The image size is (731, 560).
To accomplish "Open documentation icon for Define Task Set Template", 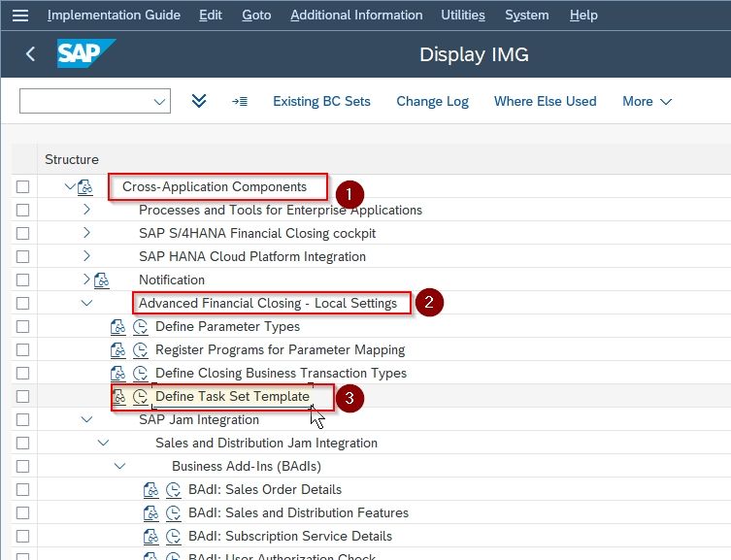I will point(119,397).
